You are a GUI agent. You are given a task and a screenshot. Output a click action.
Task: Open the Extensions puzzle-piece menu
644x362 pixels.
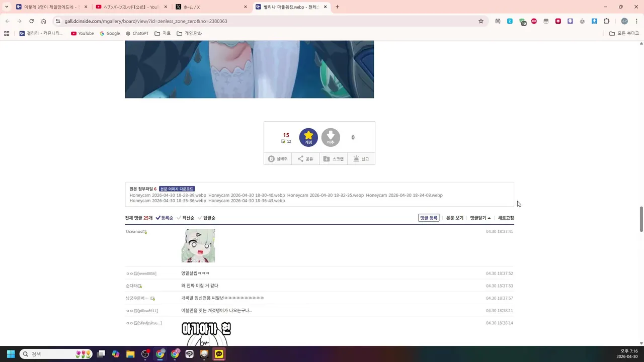coord(606,21)
